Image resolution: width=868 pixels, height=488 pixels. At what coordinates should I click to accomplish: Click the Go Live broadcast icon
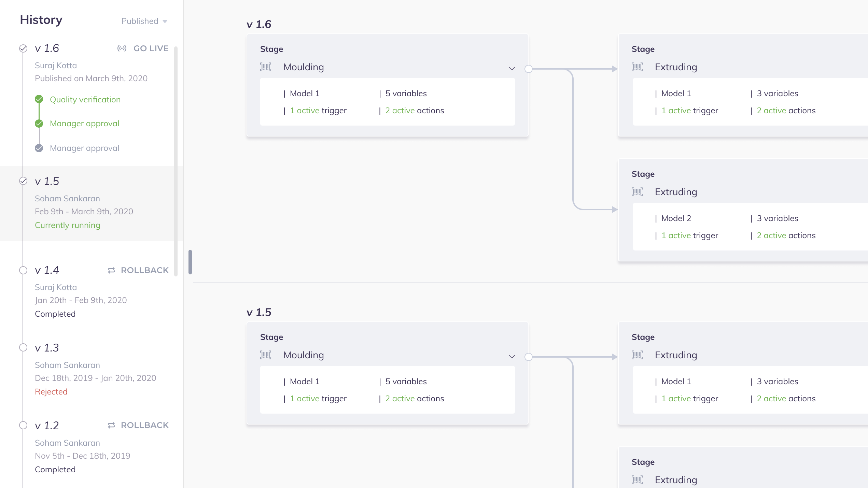coord(122,48)
